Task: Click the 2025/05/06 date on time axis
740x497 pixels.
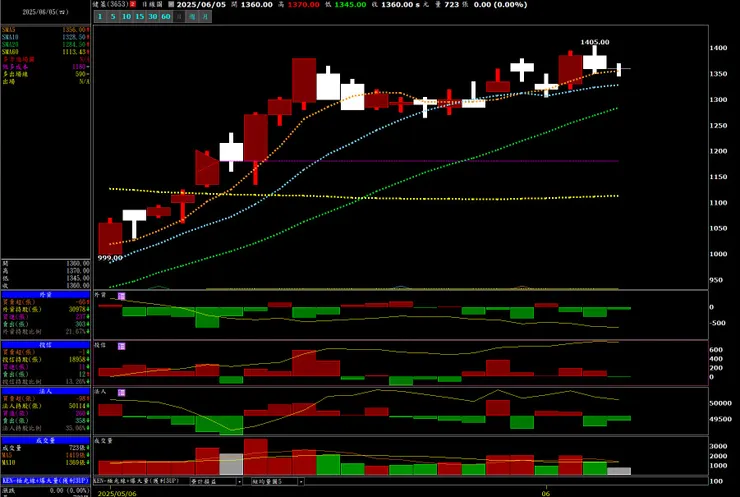Action: pyautogui.click(x=117, y=493)
